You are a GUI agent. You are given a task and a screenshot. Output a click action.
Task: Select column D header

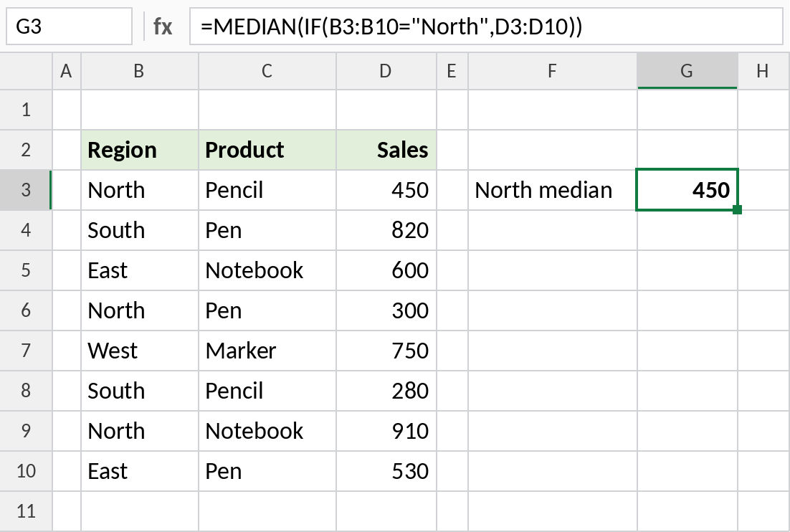(x=386, y=71)
